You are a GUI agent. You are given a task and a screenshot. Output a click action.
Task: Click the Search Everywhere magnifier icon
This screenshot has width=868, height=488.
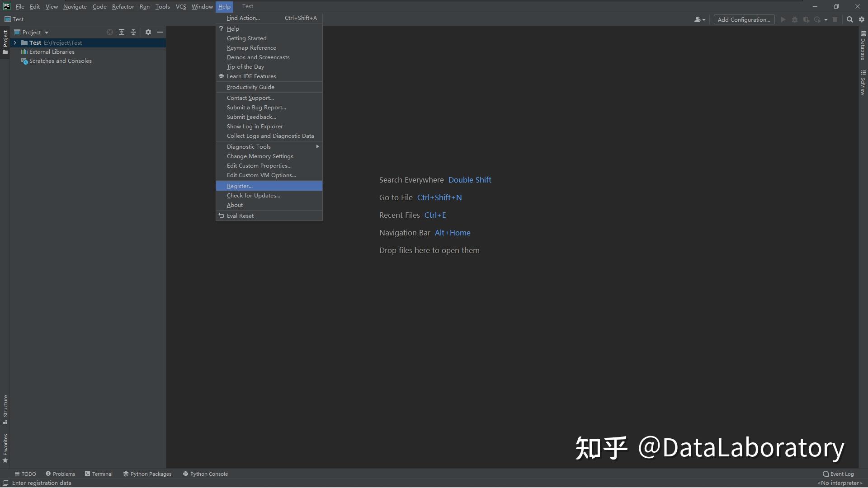(850, 19)
